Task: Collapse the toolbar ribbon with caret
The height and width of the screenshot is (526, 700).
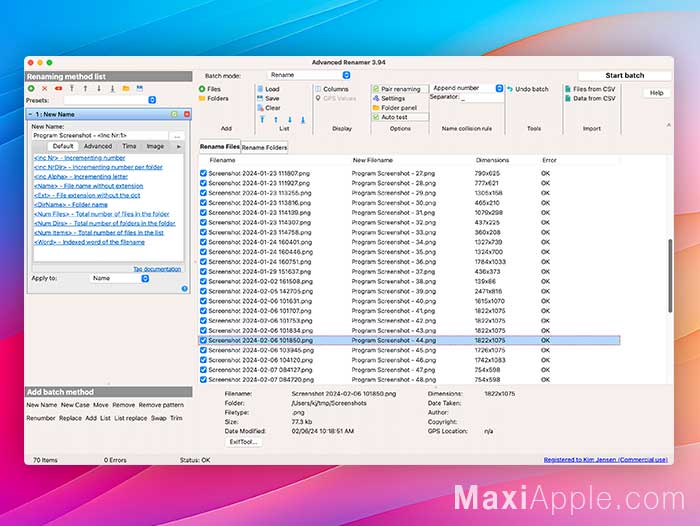Action: click(x=668, y=125)
